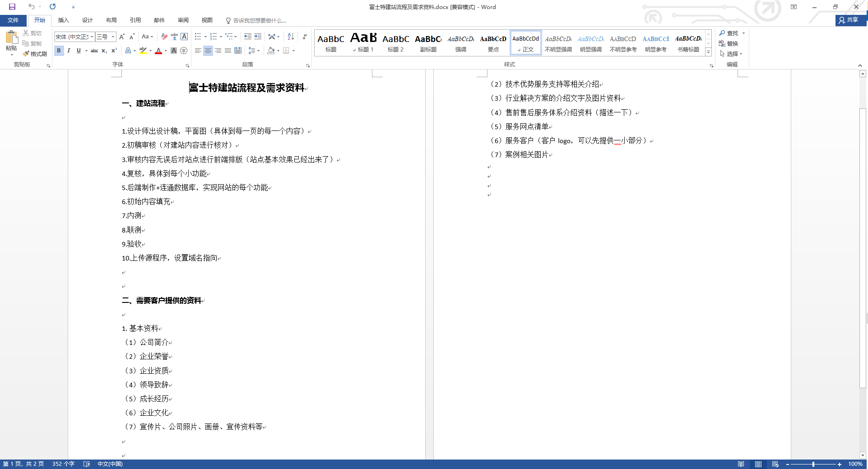868x469 pixels.
Task: Switch to the 布局 Layout tab
Action: tap(111, 20)
